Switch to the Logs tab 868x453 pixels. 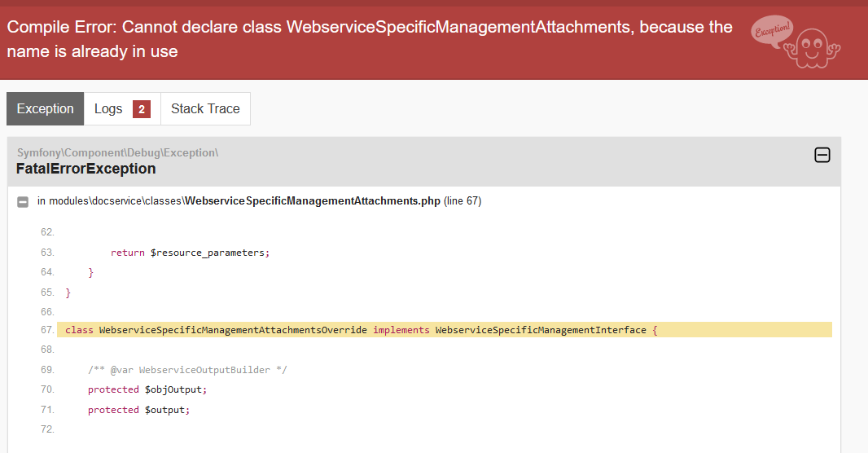click(x=108, y=109)
